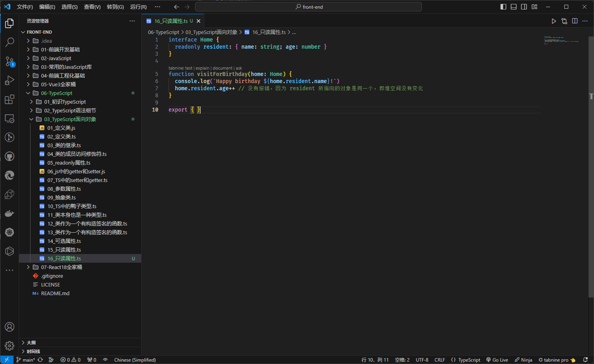Click the Run Code play button

click(554, 21)
